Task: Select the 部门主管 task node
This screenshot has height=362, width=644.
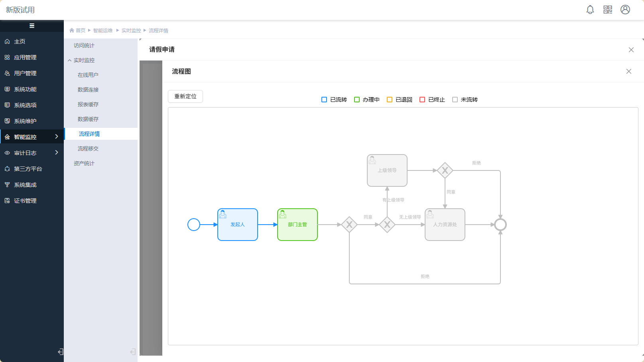Action: [297, 225]
